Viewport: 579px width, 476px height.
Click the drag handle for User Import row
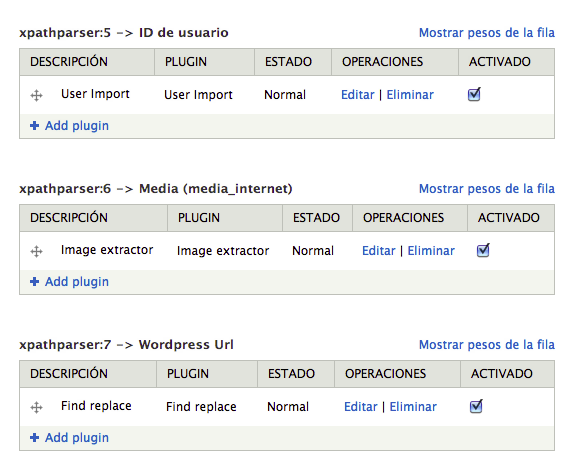click(36, 96)
